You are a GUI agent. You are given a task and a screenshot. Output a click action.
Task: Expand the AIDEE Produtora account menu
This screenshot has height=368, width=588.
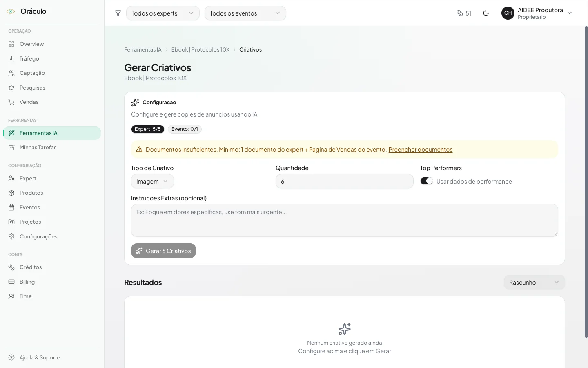coord(537,13)
